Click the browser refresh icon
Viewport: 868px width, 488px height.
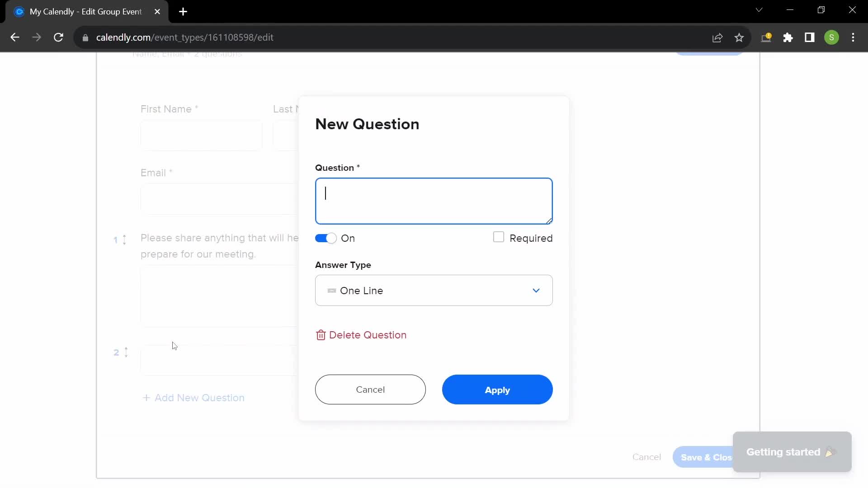[x=58, y=38]
